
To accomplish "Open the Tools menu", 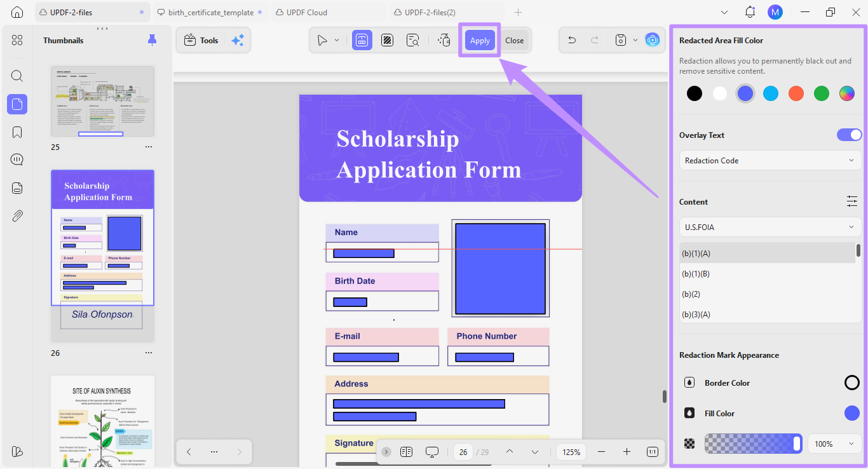I will 201,40.
